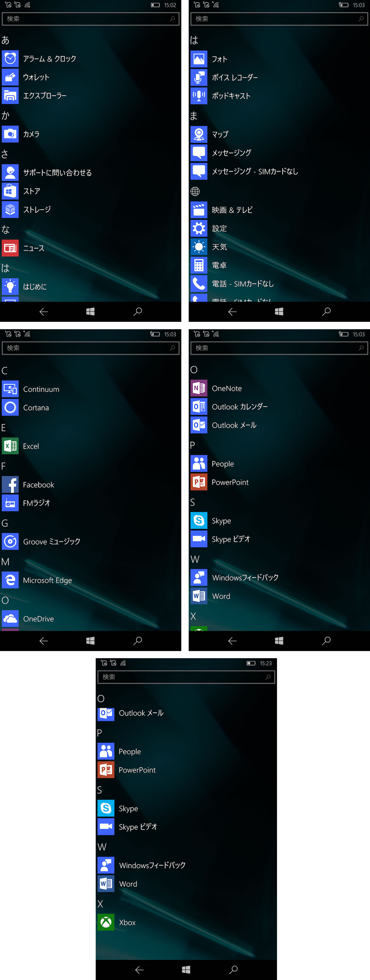Jump via the G letter header

click(5, 523)
